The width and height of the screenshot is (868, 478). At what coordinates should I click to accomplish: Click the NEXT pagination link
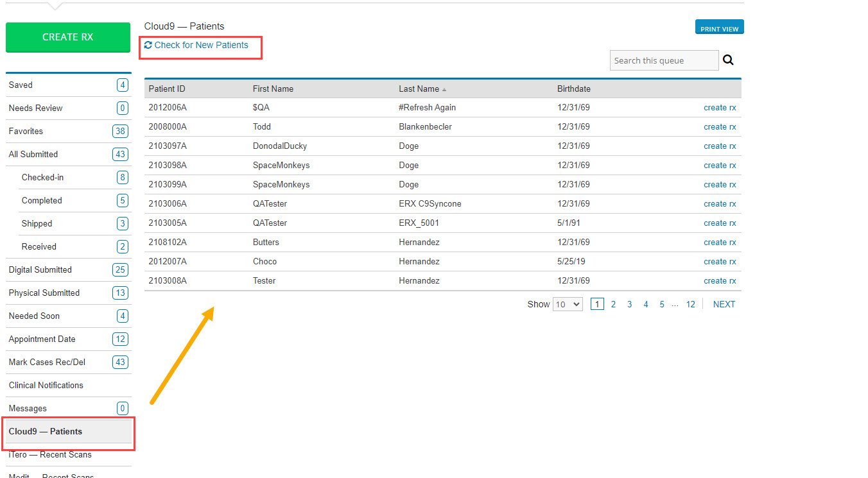[724, 304]
